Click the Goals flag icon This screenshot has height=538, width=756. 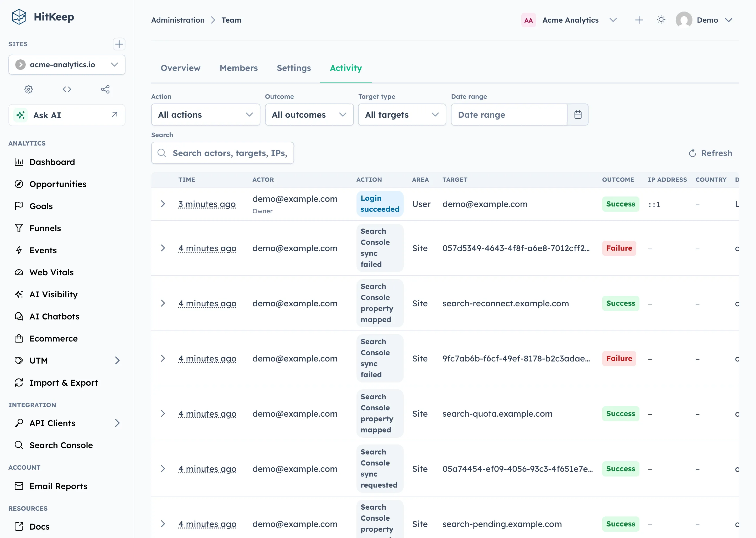(19, 206)
